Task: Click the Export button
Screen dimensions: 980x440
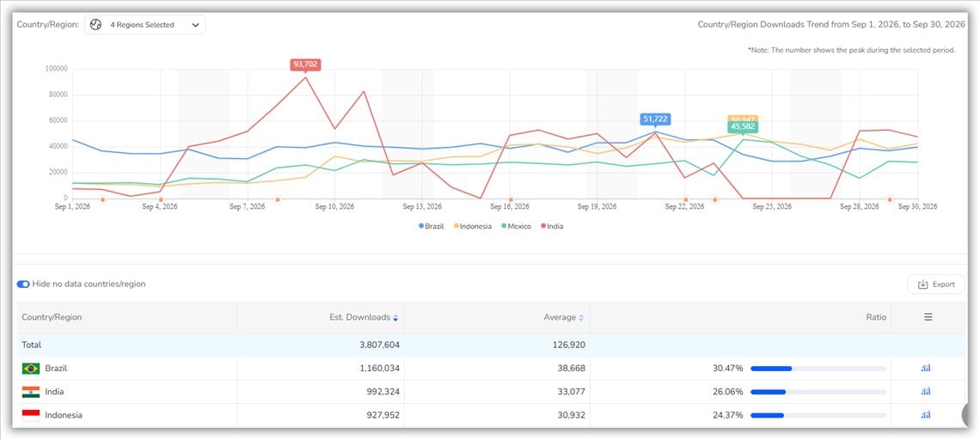Action: 935,284
